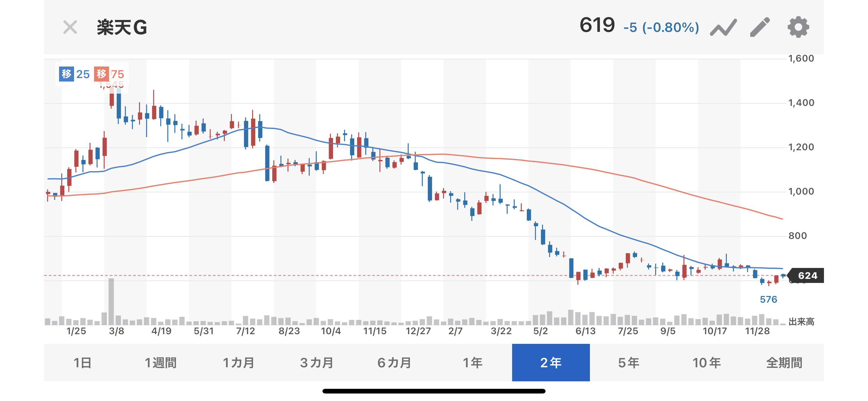
Task: Switch chart to 3カ月 range
Action: click(x=317, y=363)
